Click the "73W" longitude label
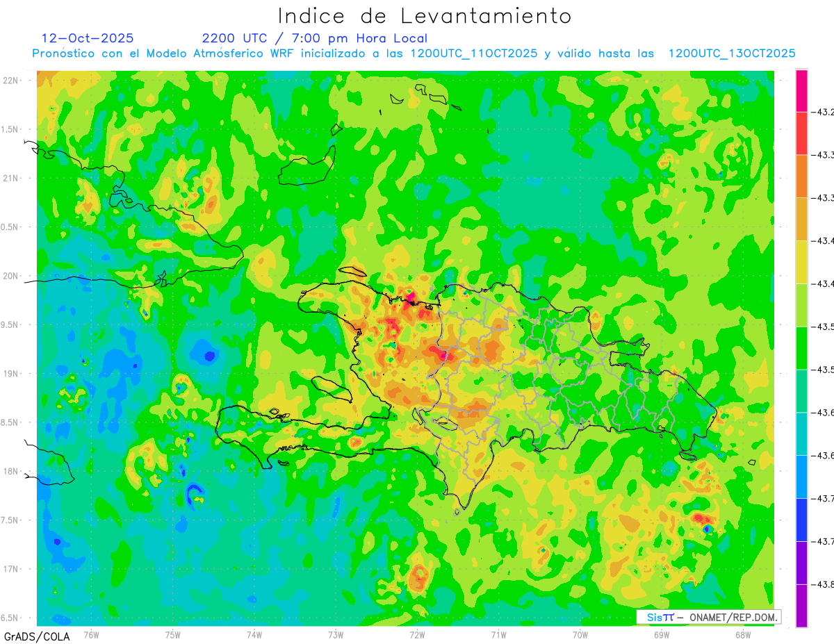 tap(336, 634)
